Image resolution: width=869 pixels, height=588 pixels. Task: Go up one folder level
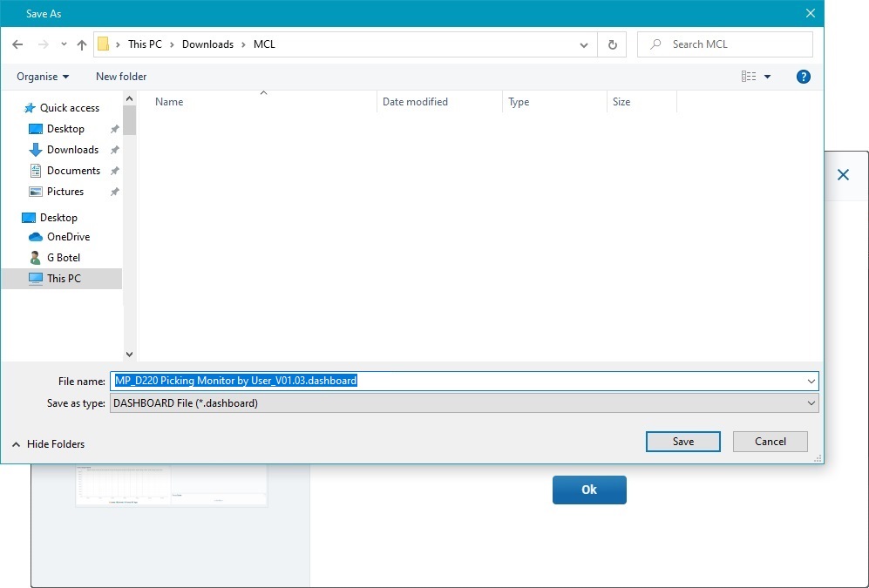[81, 44]
